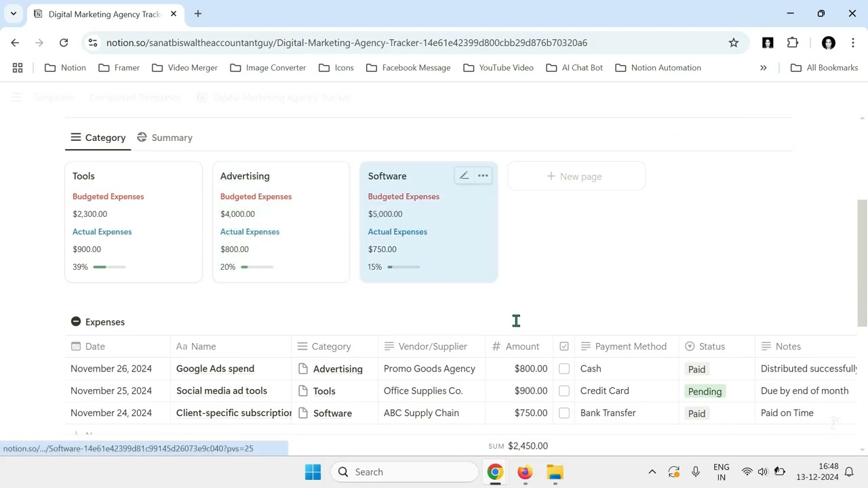The image size is (868, 488).
Task: Open the three-dots menu on Software card
Action: 483,176
